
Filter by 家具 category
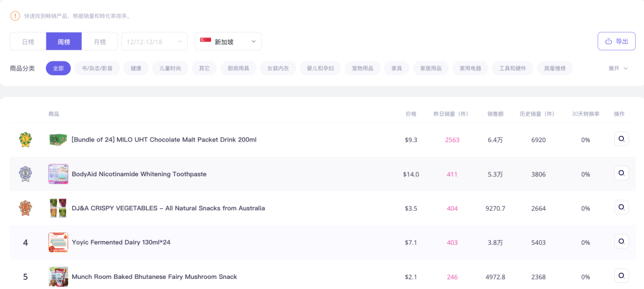pos(397,68)
